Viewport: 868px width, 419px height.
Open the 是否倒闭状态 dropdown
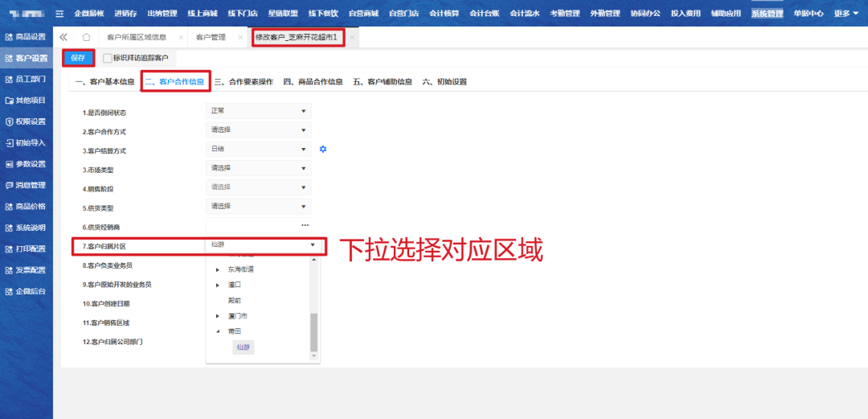pyautogui.click(x=258, y=111)
